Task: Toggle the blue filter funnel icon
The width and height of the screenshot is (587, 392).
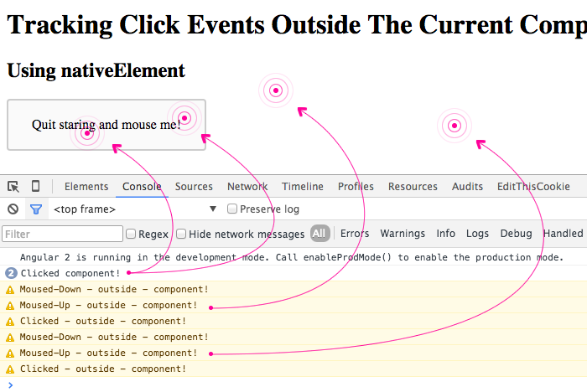Action: point(36,209)
